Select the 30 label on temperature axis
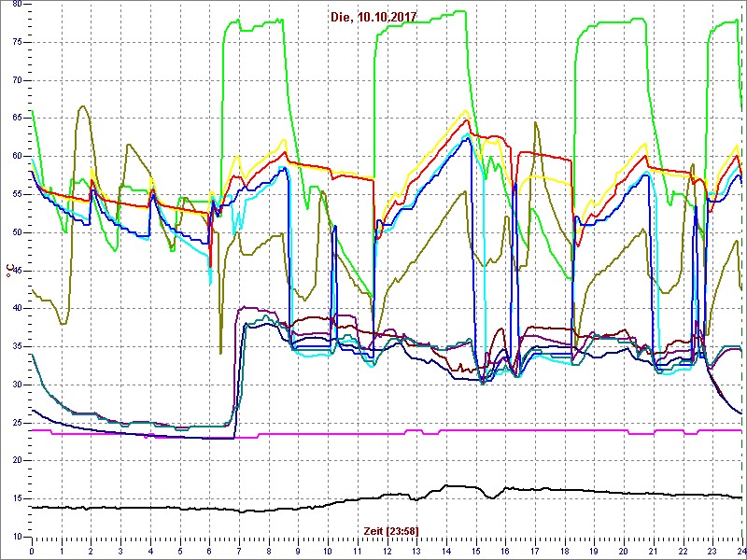 (17, 385)
